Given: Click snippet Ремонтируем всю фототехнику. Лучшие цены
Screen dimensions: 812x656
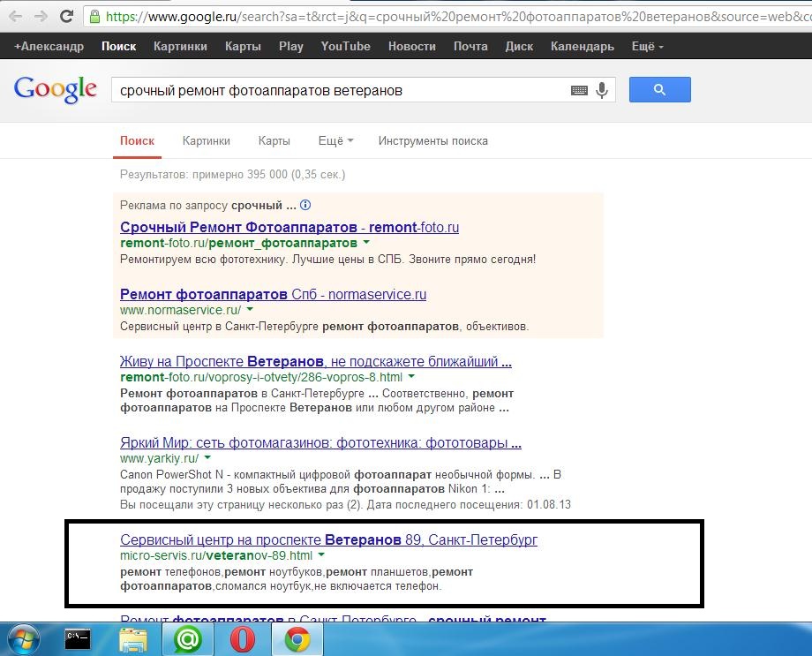Looking at the screenshot, I should coord(327,259).
